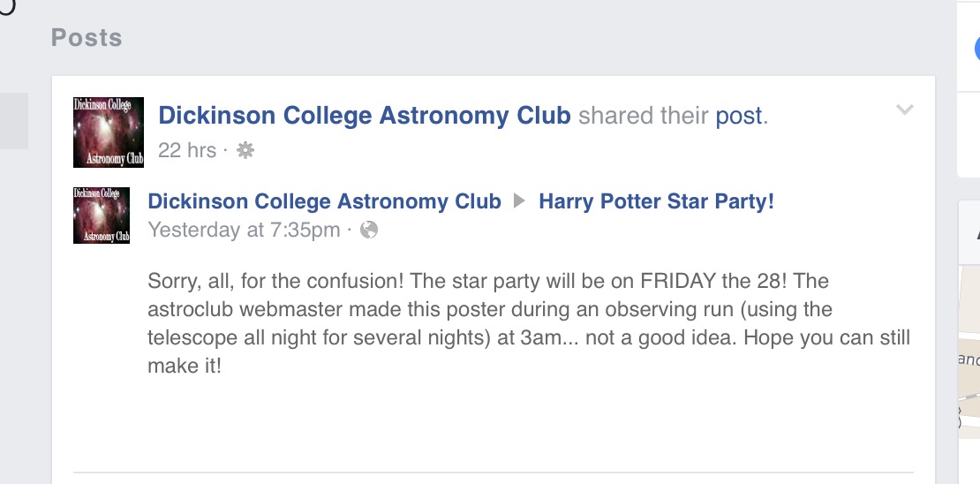Click the Posts section heading
The height and width of the screenshot is (484, 980).
pos(87,37)
